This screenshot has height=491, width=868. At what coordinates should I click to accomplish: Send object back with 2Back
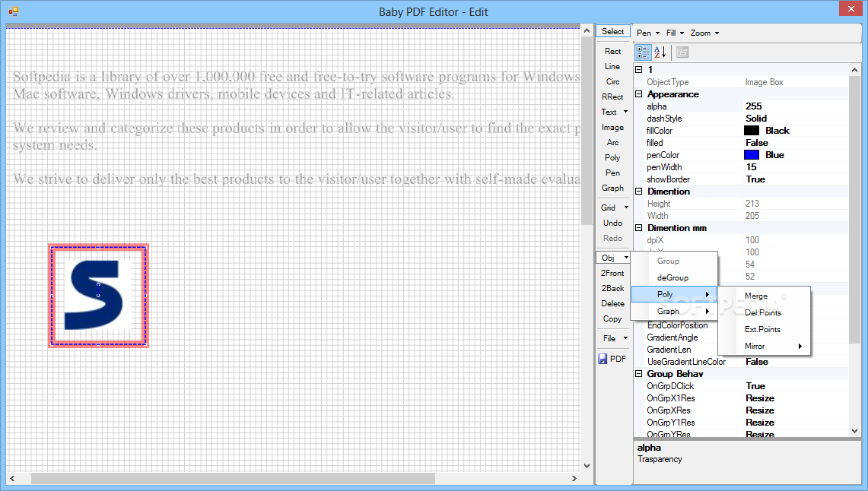(x=613, y=288)
